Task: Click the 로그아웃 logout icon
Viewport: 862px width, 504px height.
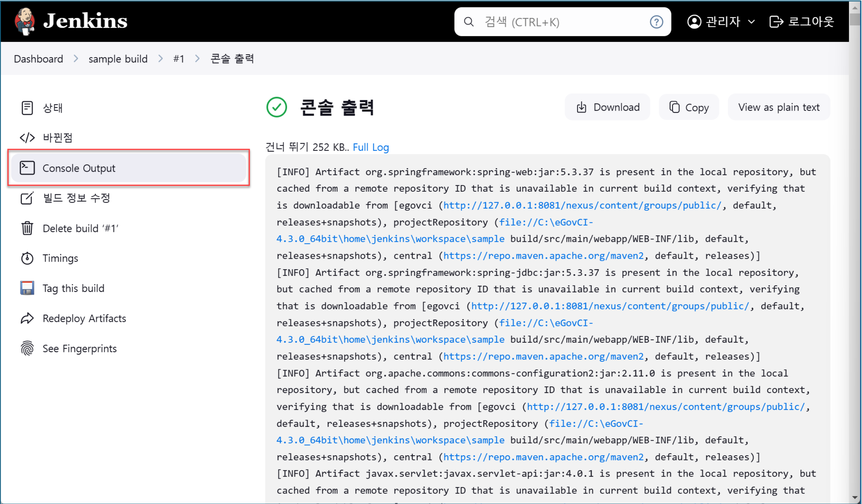Action: [777, 22]
